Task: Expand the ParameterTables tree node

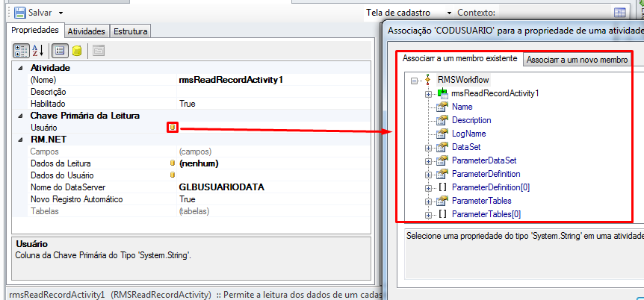Action: 428,201
